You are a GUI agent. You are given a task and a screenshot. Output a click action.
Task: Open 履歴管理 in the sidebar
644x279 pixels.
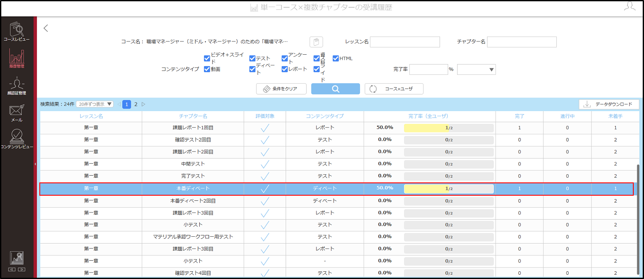(17, 59)
